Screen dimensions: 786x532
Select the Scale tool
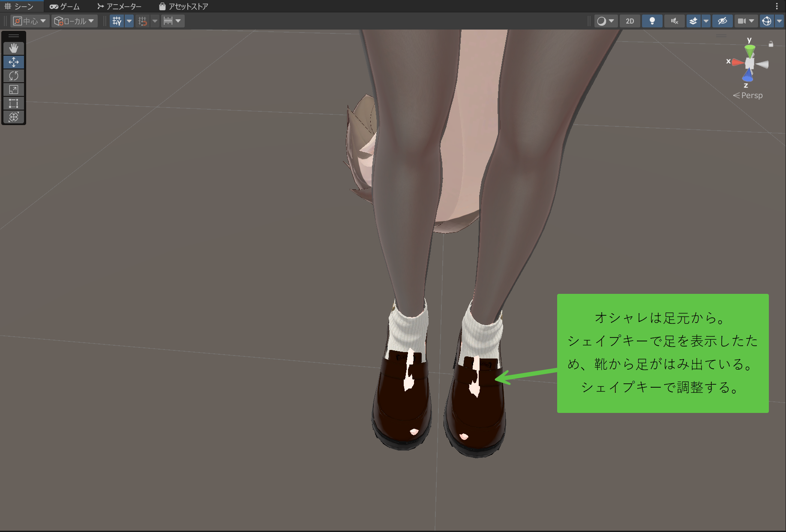click(14, 90)
